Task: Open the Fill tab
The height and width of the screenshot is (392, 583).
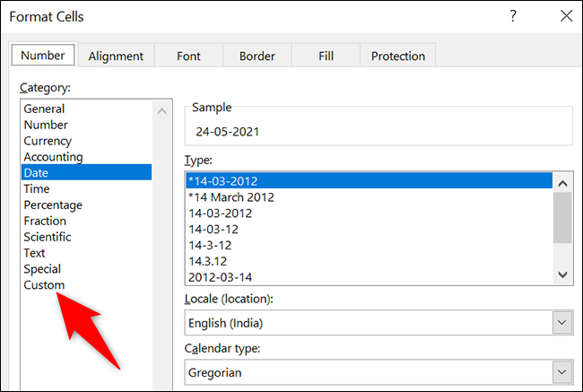Action: (x=326, y=56)
